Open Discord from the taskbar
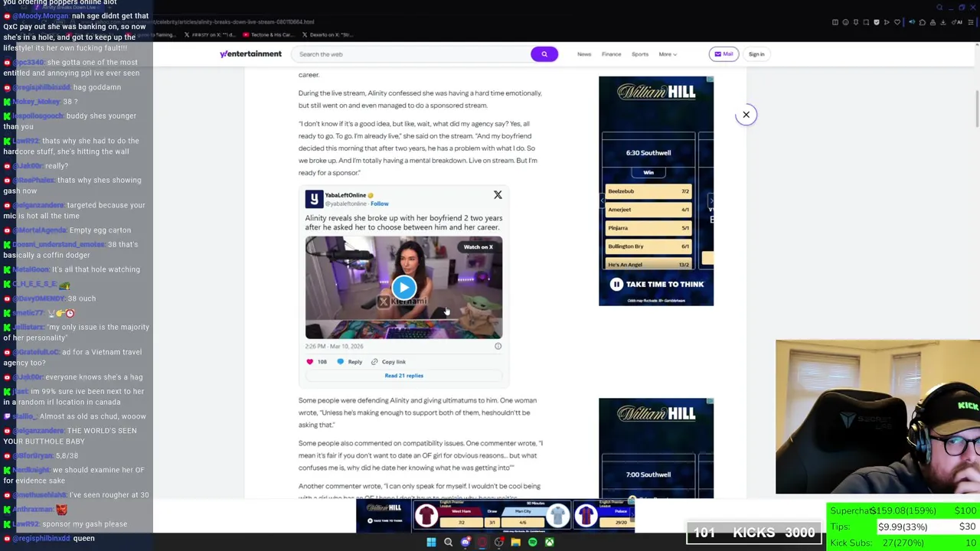 point(465,542)
